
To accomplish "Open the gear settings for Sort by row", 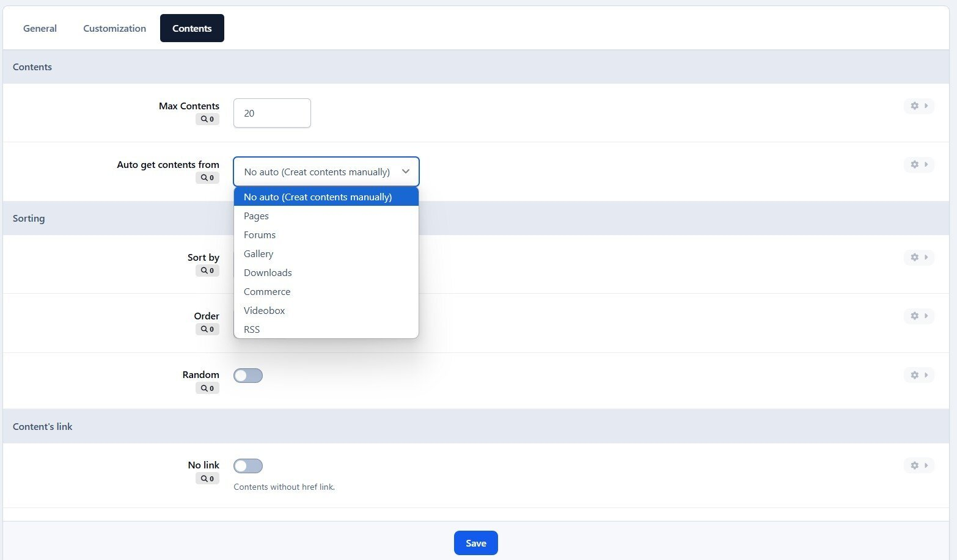I will point(919,257).
